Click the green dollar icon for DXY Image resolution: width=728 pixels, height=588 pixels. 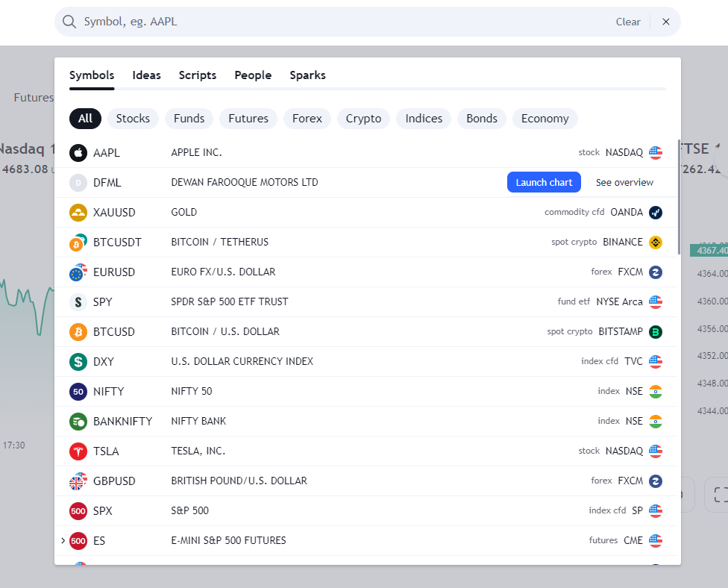[x=78, y=362]
